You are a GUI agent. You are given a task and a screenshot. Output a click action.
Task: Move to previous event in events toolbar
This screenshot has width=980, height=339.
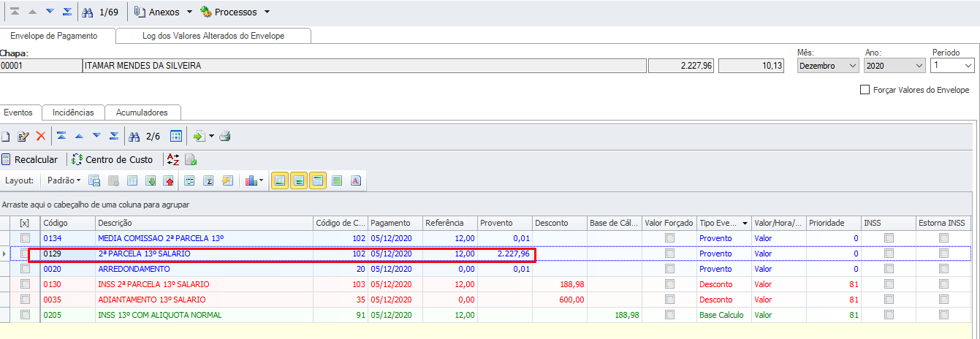tap(79, 136)
